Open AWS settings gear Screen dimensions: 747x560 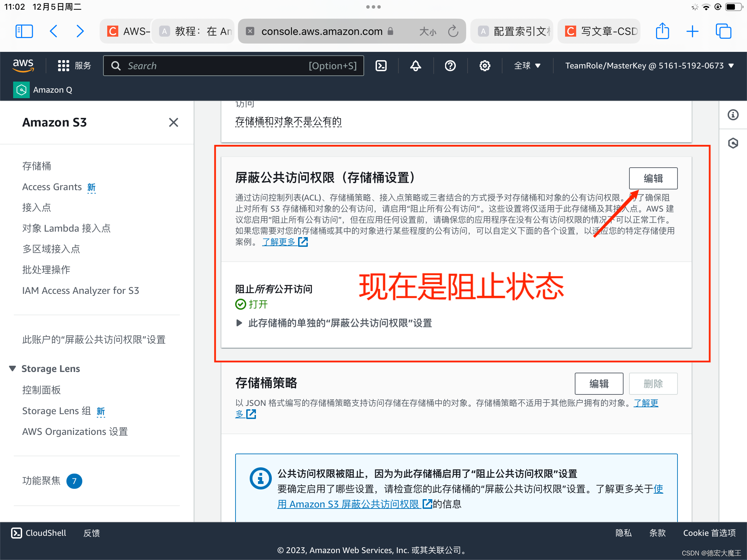tap(485, 66)
